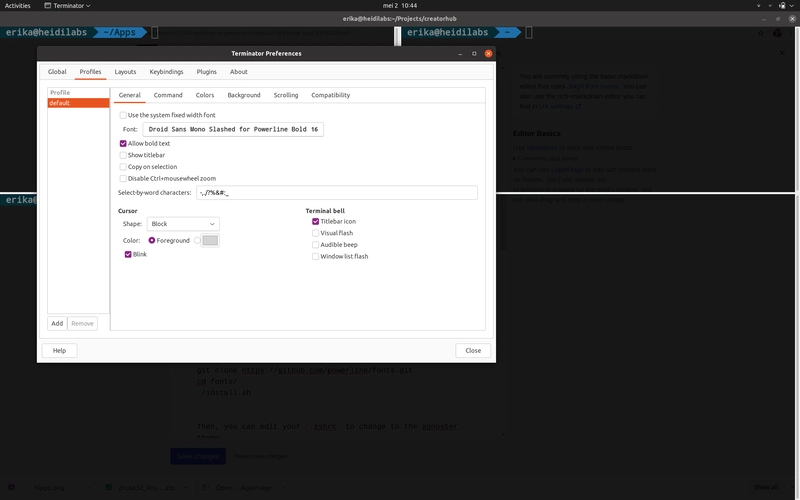The width and height of the screenshot is (800, 500).
Task: Open the Activities overview
Action: pyautogui.click(x=17, y=6)
